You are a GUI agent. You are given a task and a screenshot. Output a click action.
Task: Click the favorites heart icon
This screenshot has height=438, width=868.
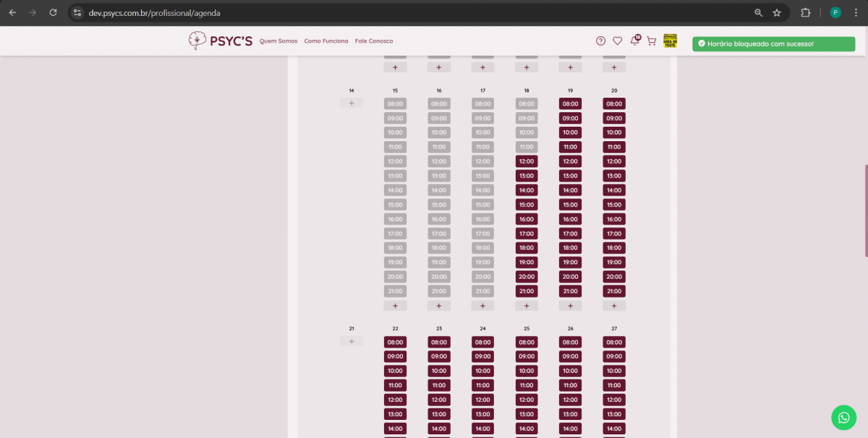coord(617,41)
